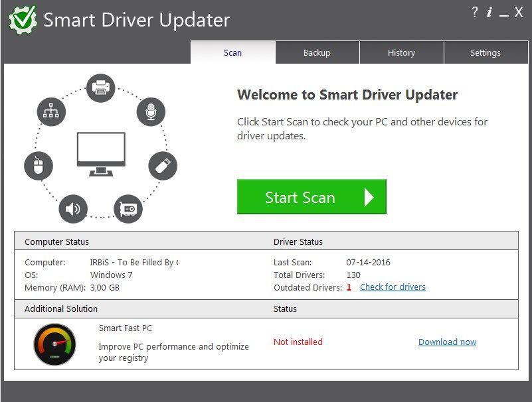Follow the Check for drivers link
This screenshot has height=402, width=532.
[393, 287]
